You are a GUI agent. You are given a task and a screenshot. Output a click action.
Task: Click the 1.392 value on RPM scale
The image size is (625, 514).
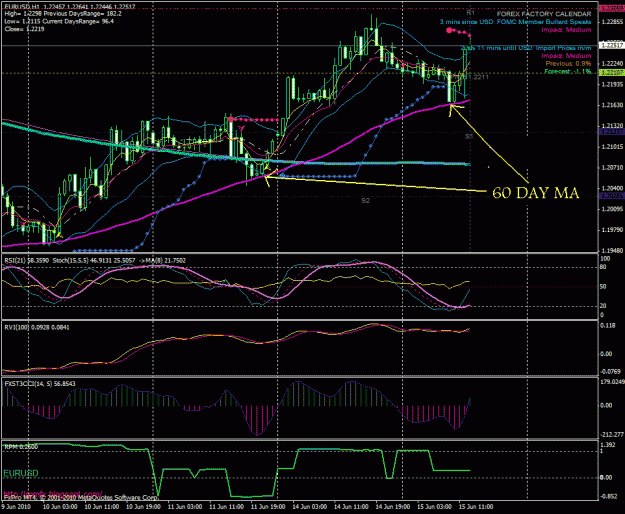(x=607, y=445)
